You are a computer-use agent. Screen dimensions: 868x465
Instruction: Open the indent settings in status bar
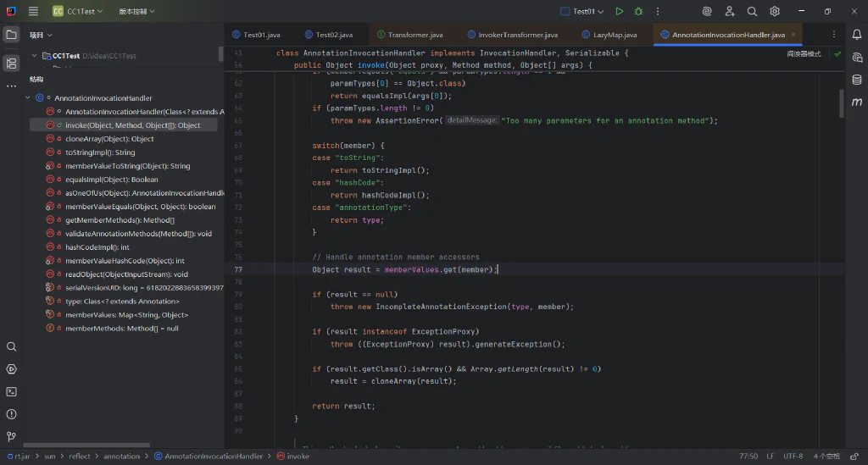[826, 457]
